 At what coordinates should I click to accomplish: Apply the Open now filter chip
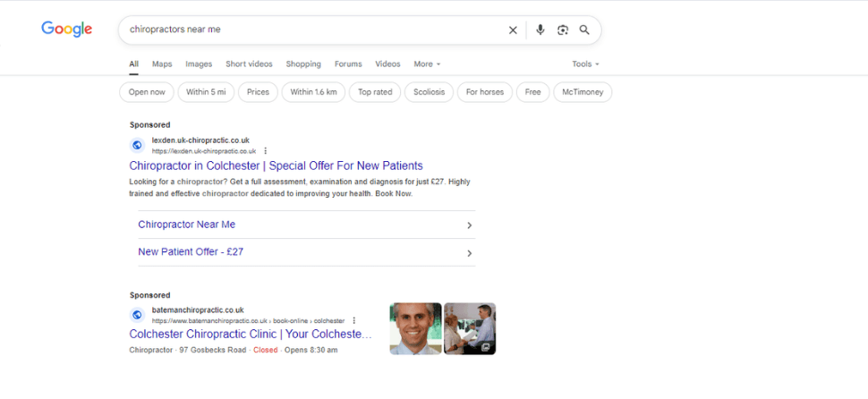[147, 92]
